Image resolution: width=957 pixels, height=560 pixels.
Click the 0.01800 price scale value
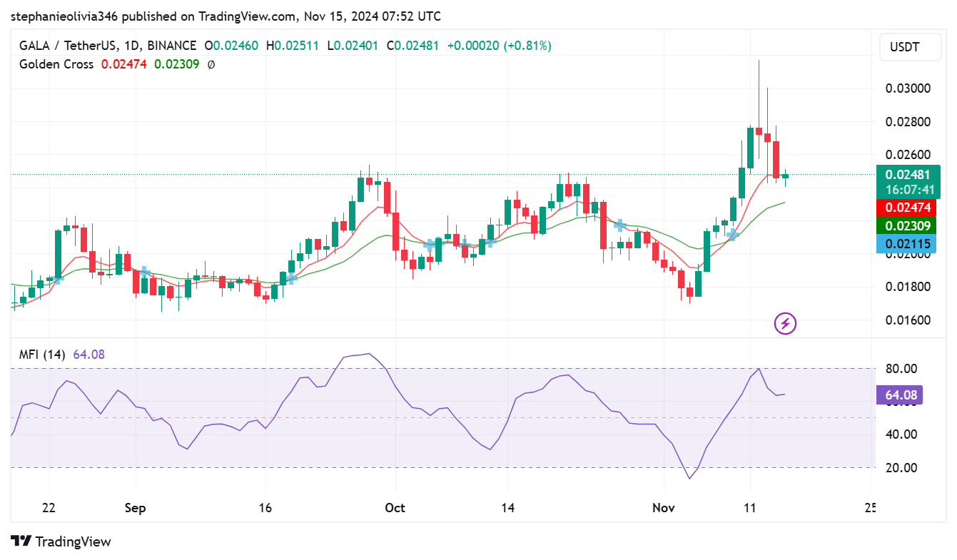pyautogui.click(x=908, y=287)
